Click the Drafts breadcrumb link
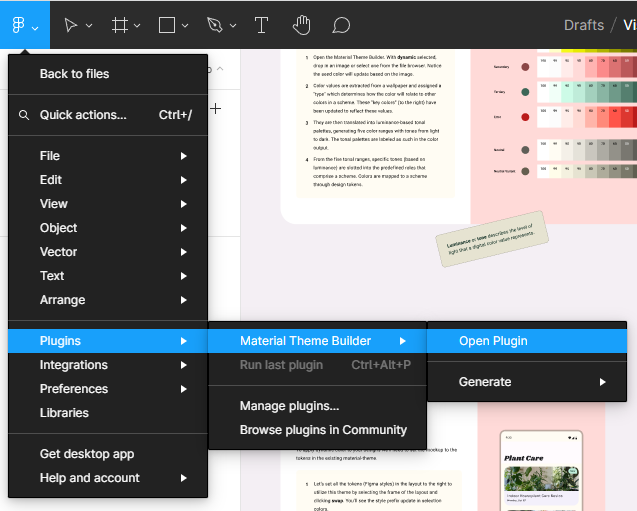This screenshot has width=637, height=511. pyautogui.click(x=584, y=25)
